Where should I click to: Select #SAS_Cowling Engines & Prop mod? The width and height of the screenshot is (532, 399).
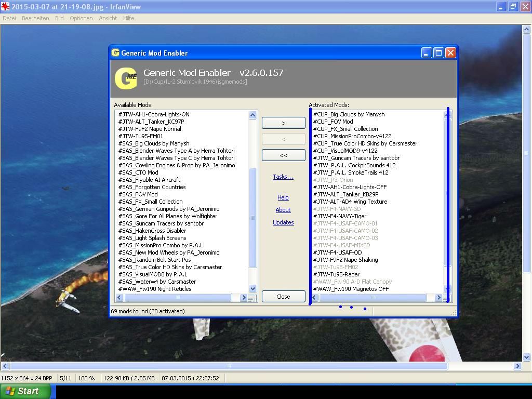[177, 165]
